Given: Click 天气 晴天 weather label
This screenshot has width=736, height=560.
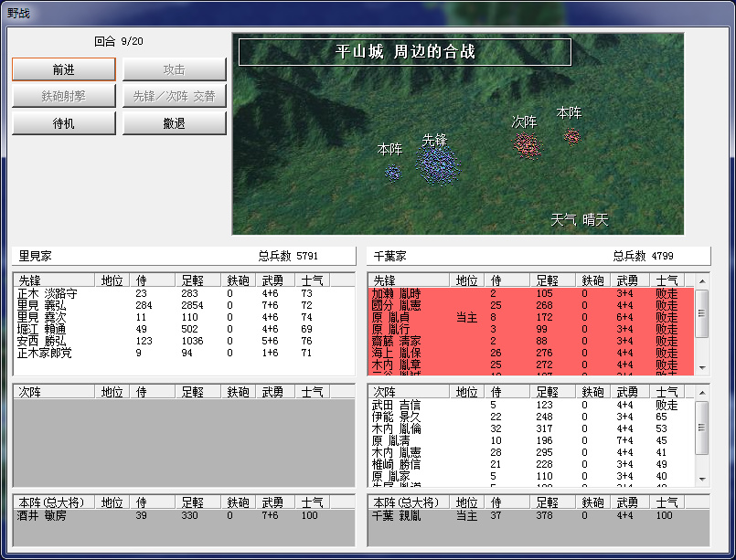Looking at the screenshot, I should pyautogui.click(x=580, y=219).
